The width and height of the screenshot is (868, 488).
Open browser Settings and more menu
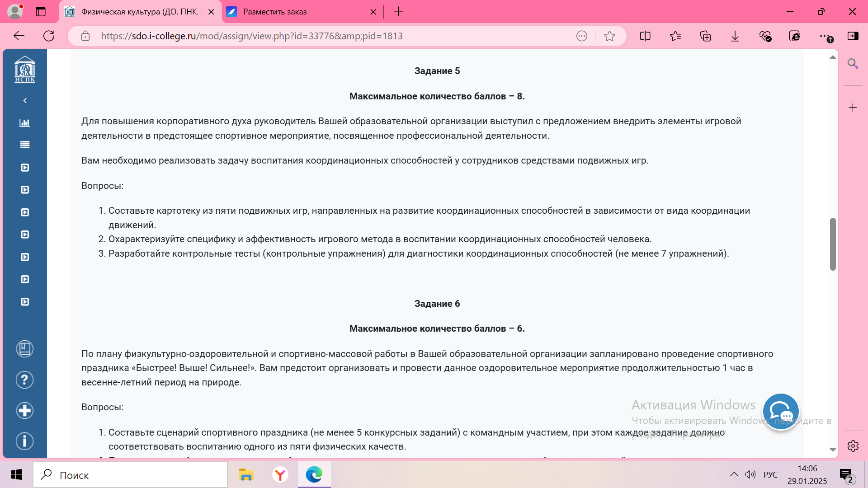click(x=824, y=36)
